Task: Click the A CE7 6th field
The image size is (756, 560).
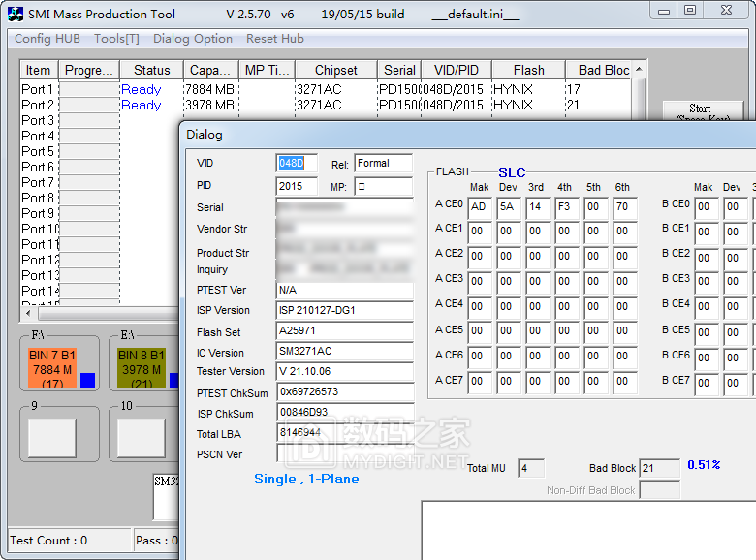Action: coord(625,381)
